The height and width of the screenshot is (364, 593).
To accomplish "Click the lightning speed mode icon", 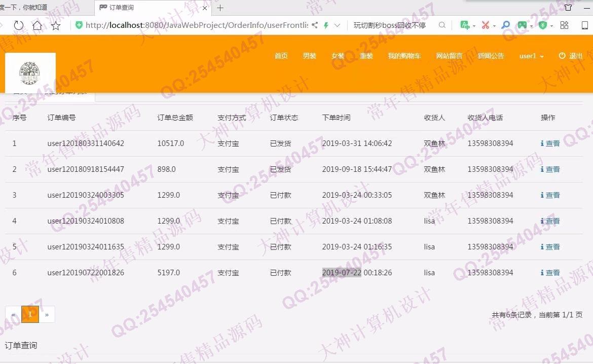I will point(325,25).
